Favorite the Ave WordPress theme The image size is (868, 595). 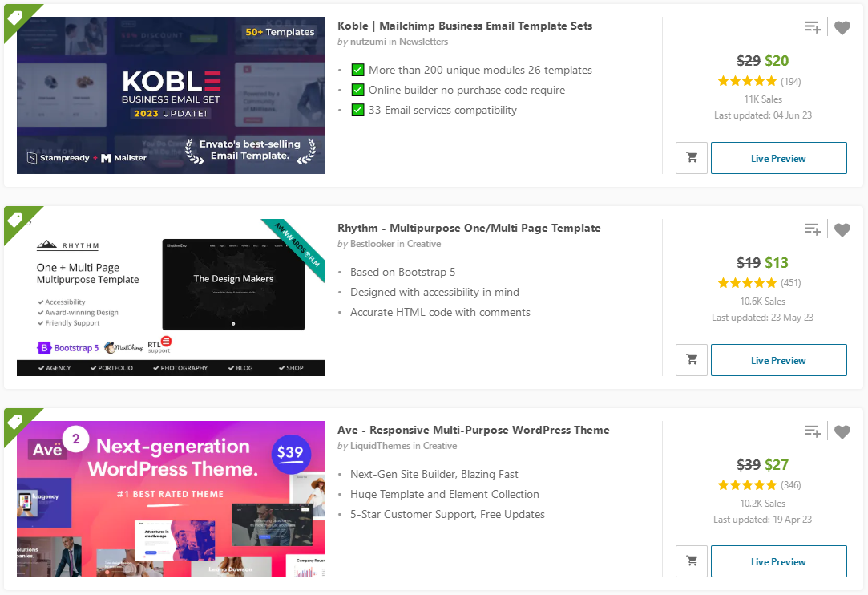point(842,431)
